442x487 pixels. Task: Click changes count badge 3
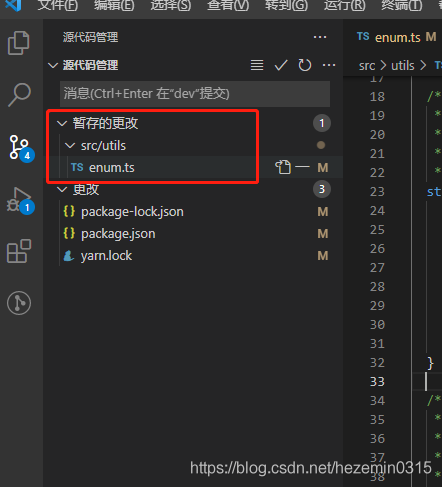point(322,189)
